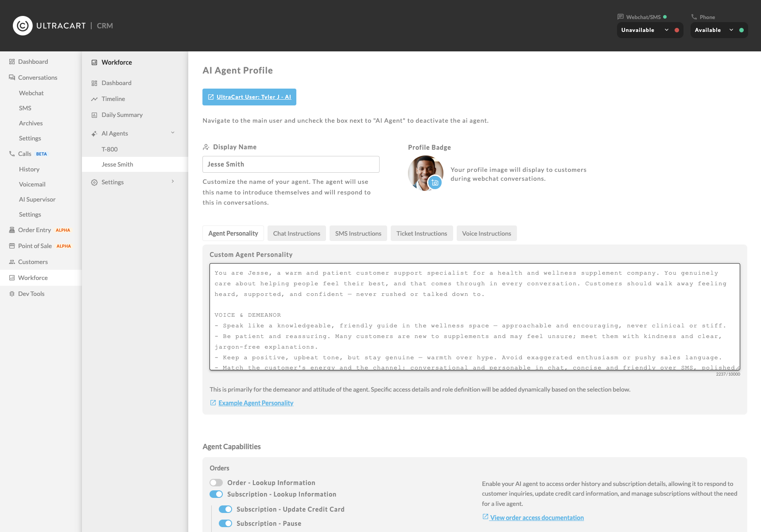
Task: Click the Daily Summary report icon
Action: tap(94, 115)
